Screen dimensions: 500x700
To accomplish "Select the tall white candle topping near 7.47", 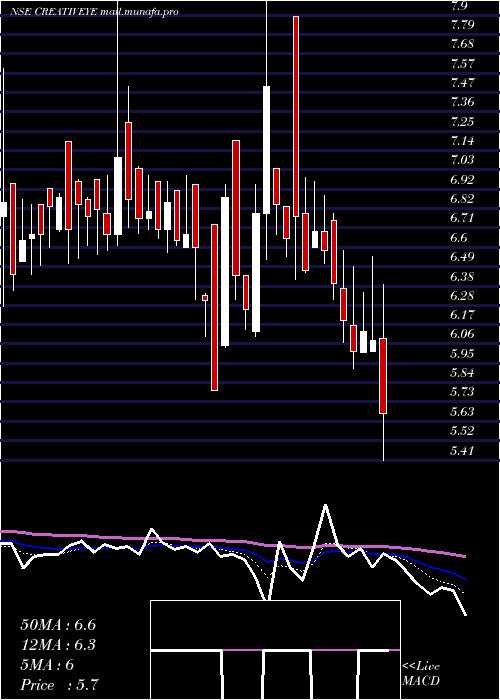I will [267, 150].
